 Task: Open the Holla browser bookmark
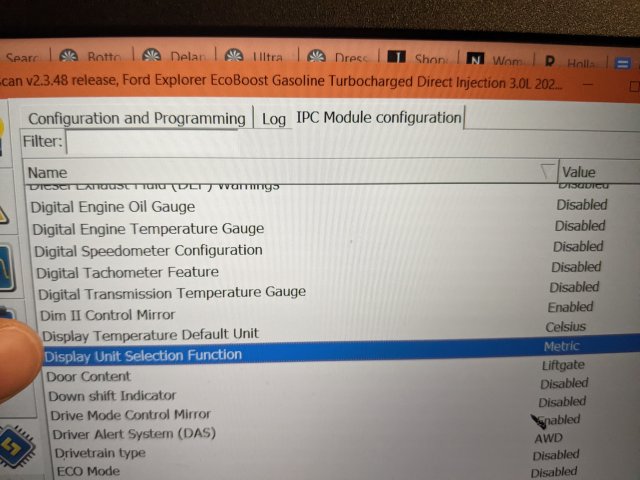pos(570,62)
